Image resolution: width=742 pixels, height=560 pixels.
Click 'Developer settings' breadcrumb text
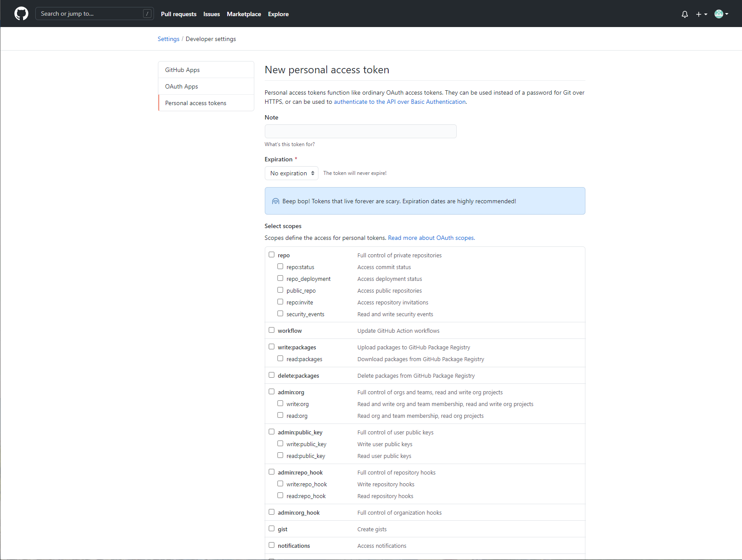click(x=211, y=39)
